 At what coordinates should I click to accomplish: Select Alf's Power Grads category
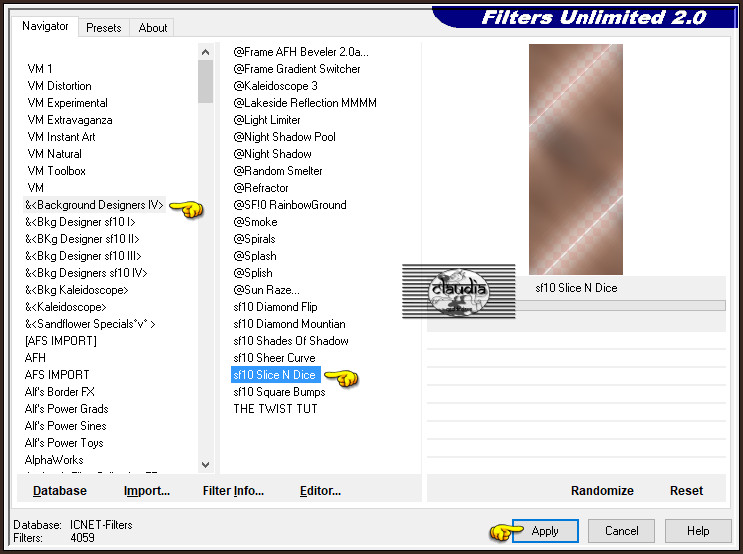pos(66,409)
